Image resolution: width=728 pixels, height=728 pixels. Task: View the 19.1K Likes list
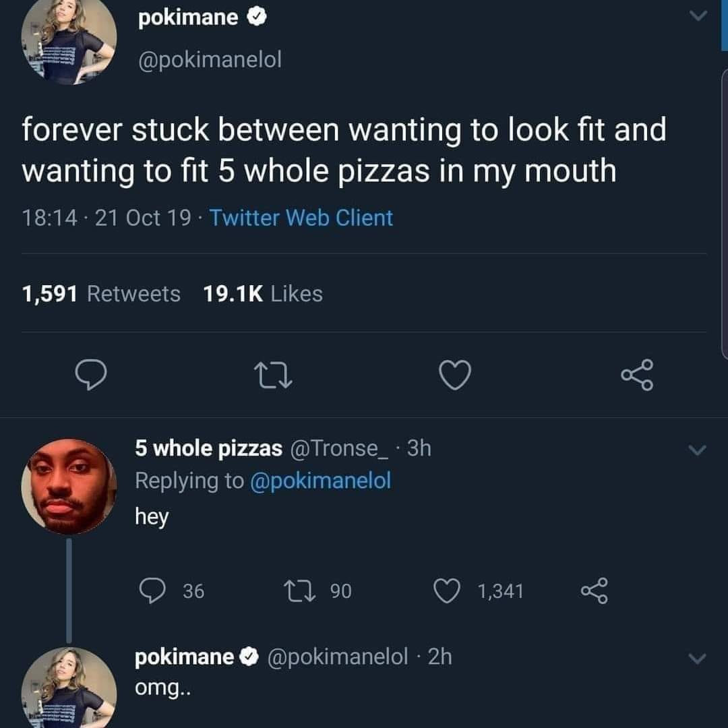pos(263,294)
